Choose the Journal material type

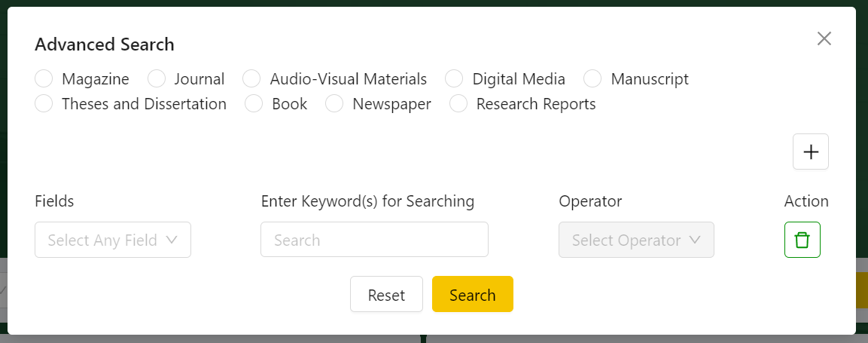coord(157,79)
